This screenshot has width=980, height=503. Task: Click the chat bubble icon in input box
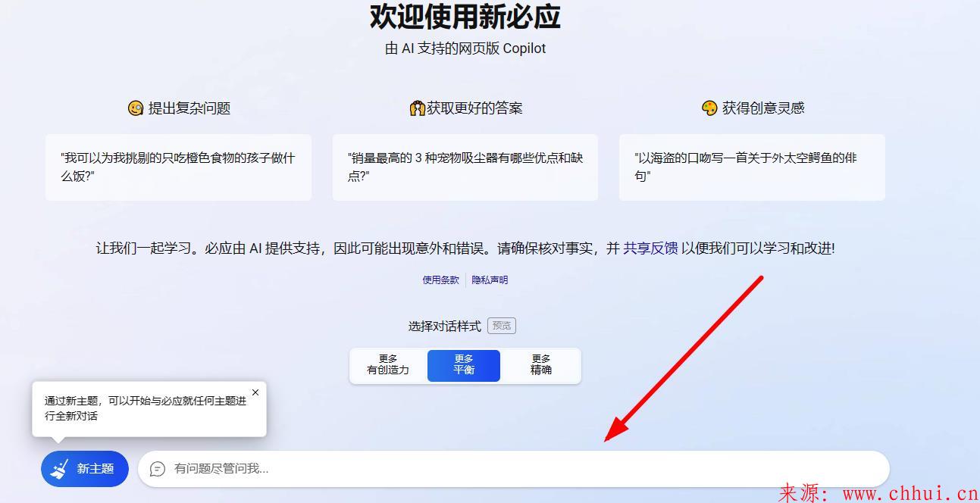(158, 469)
